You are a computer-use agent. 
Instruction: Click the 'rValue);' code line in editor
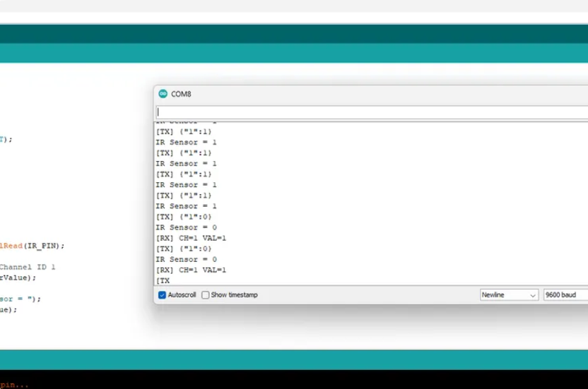pyautogui.click(x=18, y=277)
